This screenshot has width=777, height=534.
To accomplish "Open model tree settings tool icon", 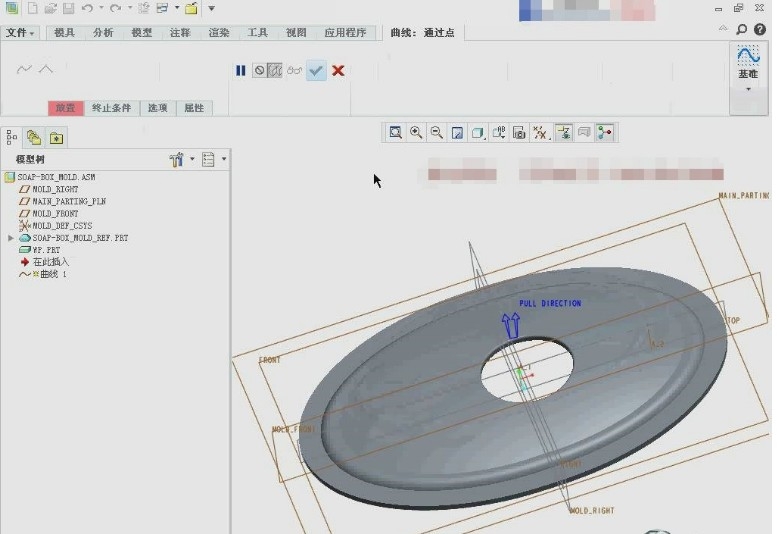I will click(x=176, y=160).
